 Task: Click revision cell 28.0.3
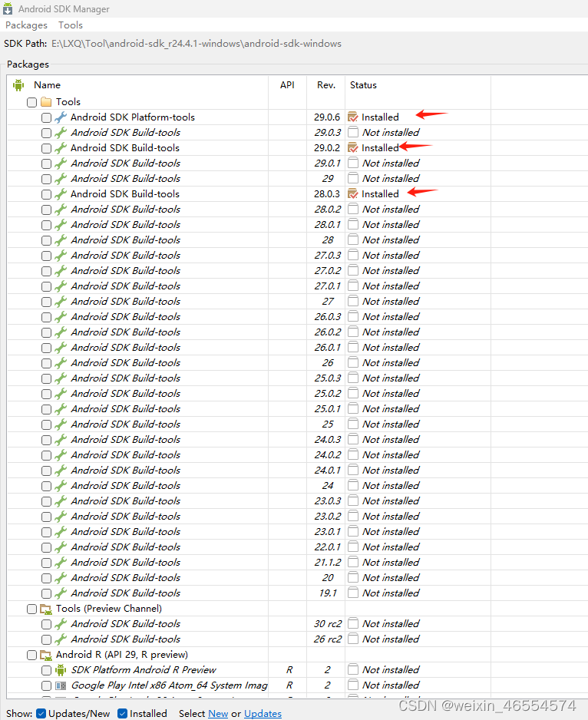[x=326, y=193]
